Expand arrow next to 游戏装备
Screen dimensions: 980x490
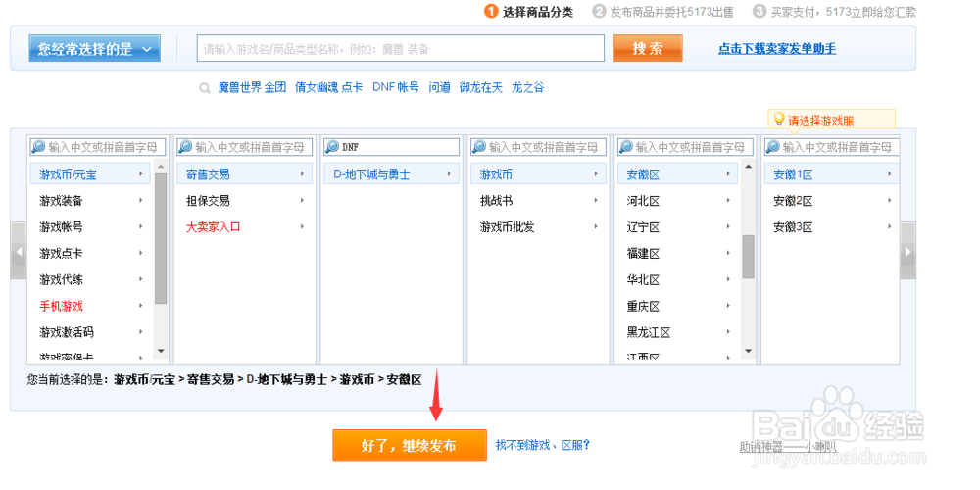click(x=141, y=201)
